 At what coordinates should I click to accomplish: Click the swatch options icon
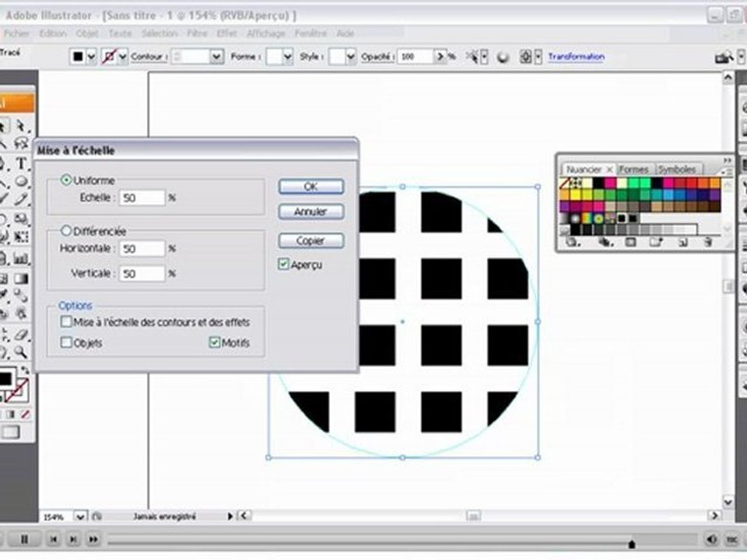pyautogui.click(x=631, y=242)
